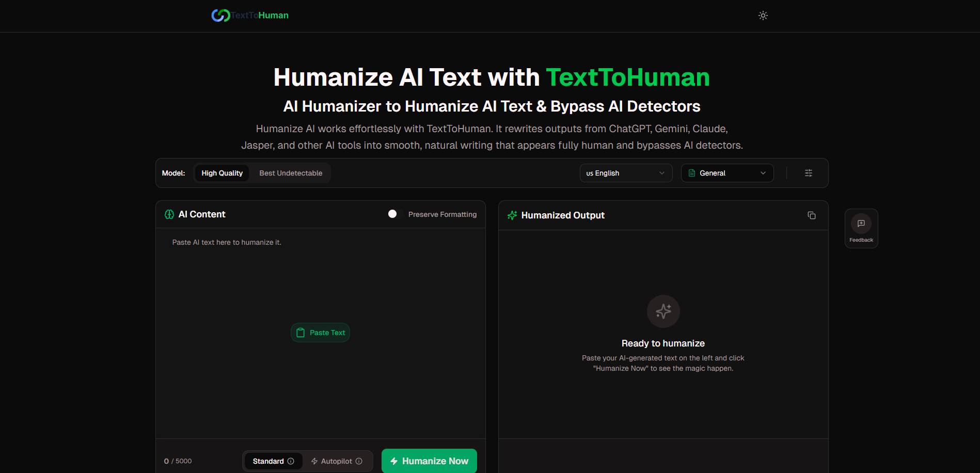Image resolution: width=980 pixels, height=473 pixels.
Task: Toggle light mode with the sun icon
Action: (x=763, y=15)
